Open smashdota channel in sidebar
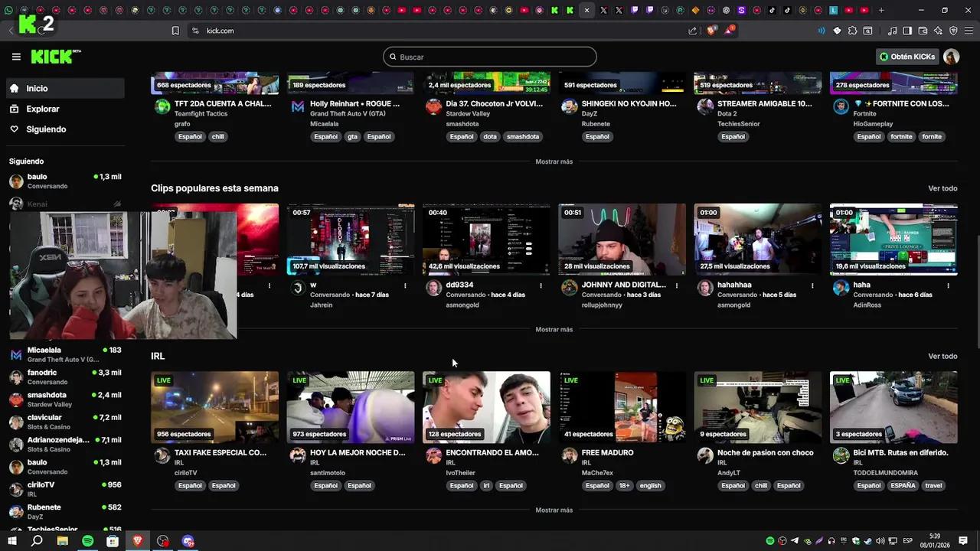The width and height of the screenshot is (980, 551). point(66,399)
